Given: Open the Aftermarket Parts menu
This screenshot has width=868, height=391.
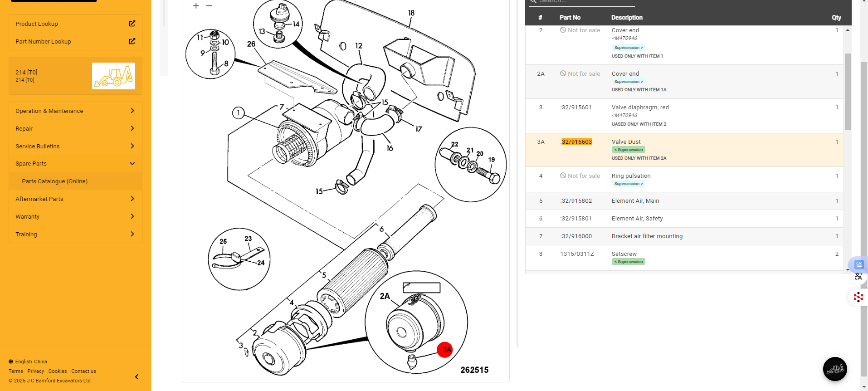Looking at the screenshot, I should coord(132,199).
